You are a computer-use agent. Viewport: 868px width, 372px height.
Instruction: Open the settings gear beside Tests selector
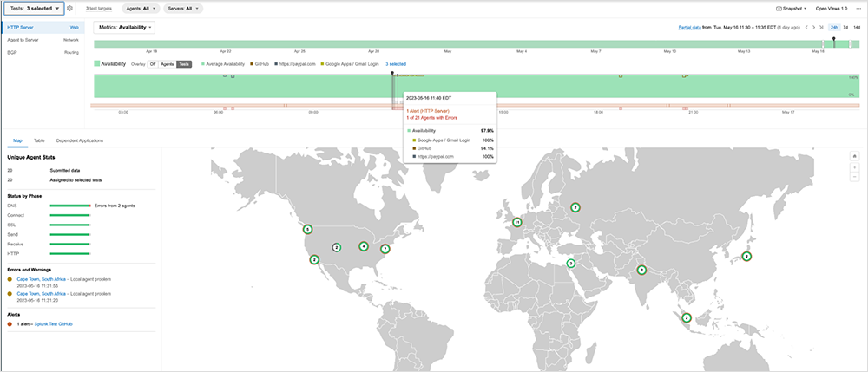69,8
